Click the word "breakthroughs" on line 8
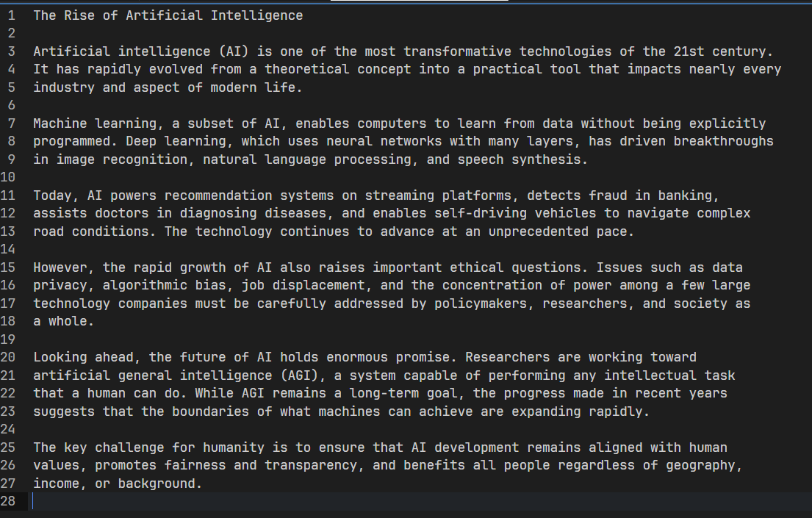 723,141
